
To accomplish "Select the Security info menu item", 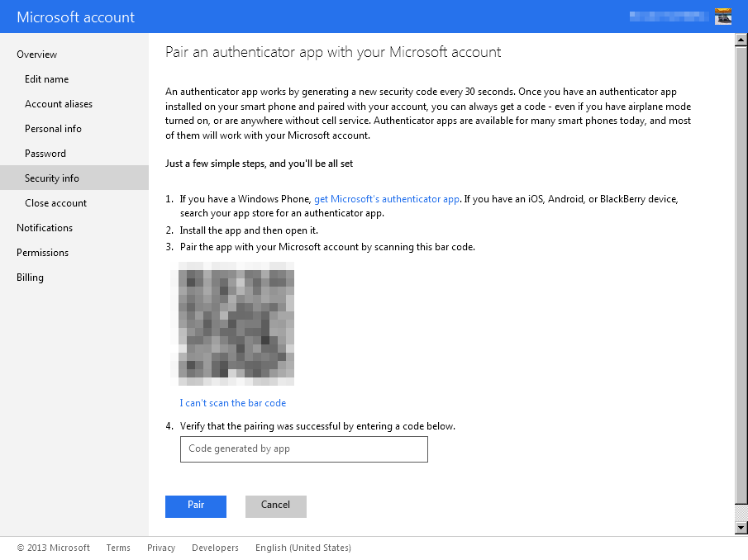I will point(52,178).
